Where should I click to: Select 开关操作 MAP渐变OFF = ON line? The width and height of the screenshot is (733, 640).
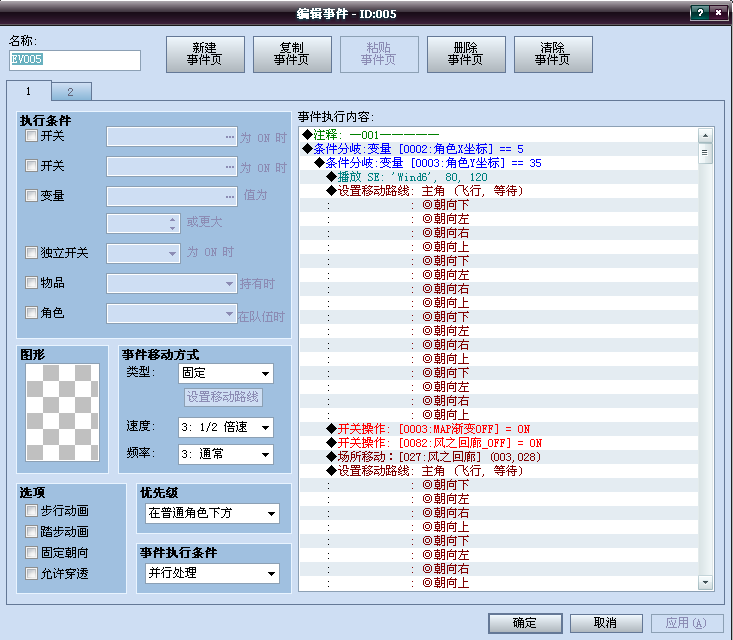tap(499, 429)
